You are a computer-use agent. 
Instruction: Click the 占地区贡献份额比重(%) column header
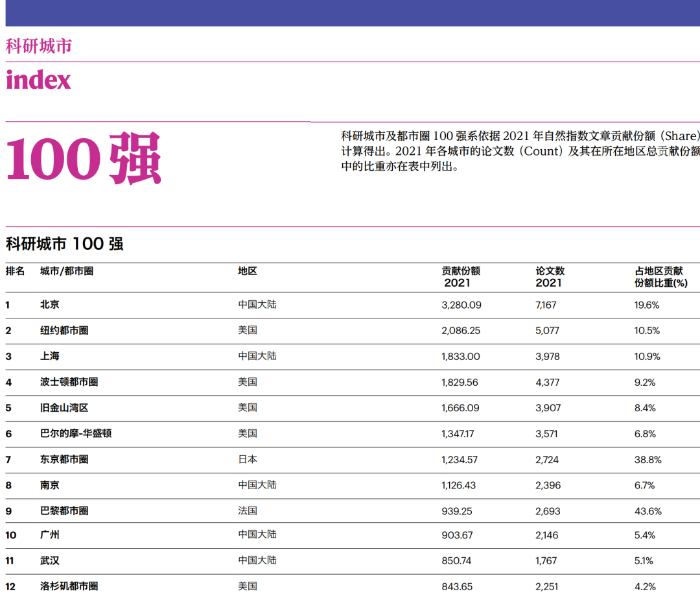coord(660,277)
